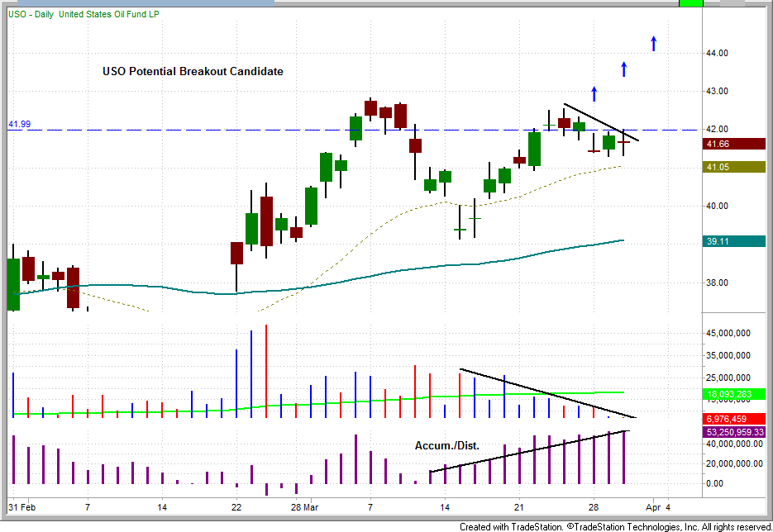Click the 20,000,000.00 Accum./Dist. axis label
Viewport: 773px width, 532px height.
click(734, 463)
